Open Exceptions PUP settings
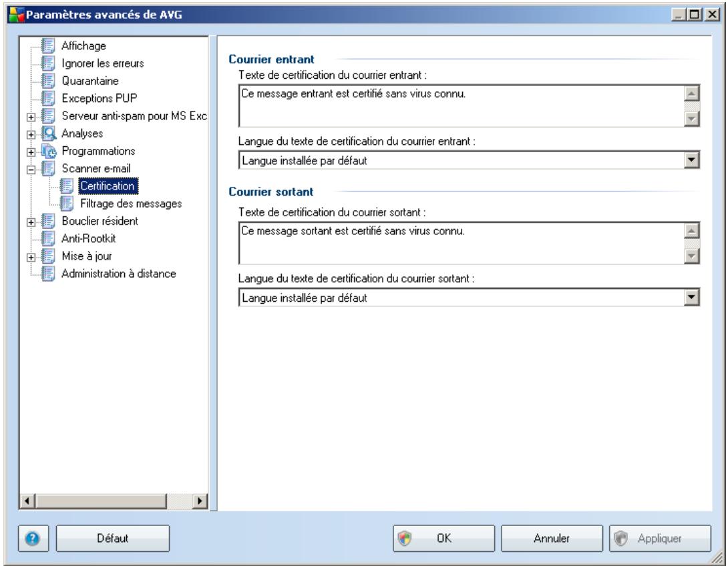 [x=100, y=98]
